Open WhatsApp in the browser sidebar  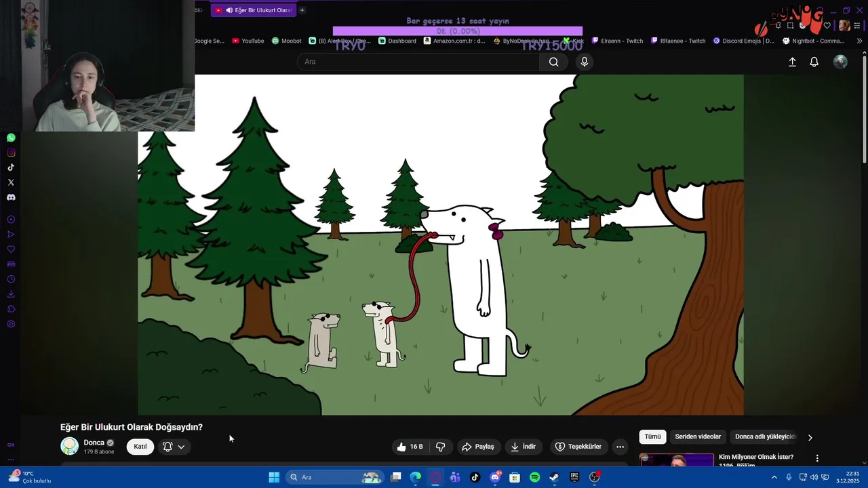(x=11, y=138)
